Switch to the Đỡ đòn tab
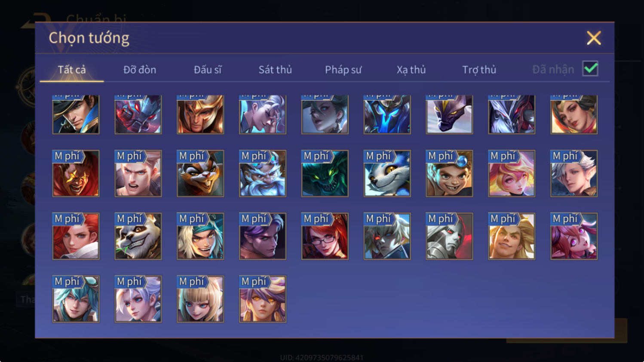This screenshot has width=644, height=362. [140, 70]
